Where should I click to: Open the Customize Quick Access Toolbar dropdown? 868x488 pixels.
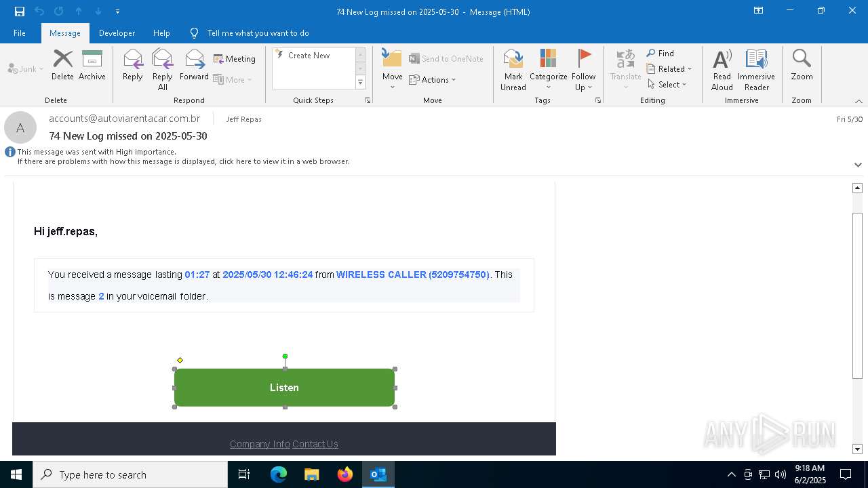pyautogui.click(x=117, y=12)
